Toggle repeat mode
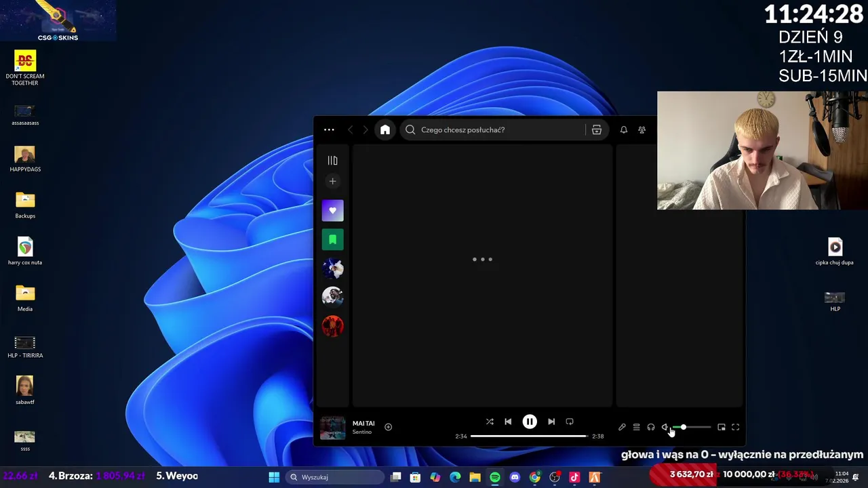The height and width of the screenshot is (488, 868). [570, 422]
